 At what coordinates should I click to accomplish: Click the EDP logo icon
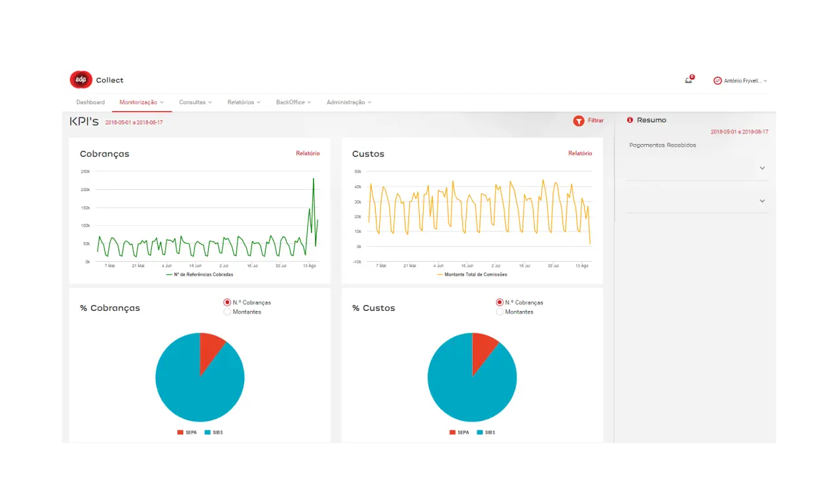(x=81, y=79)
